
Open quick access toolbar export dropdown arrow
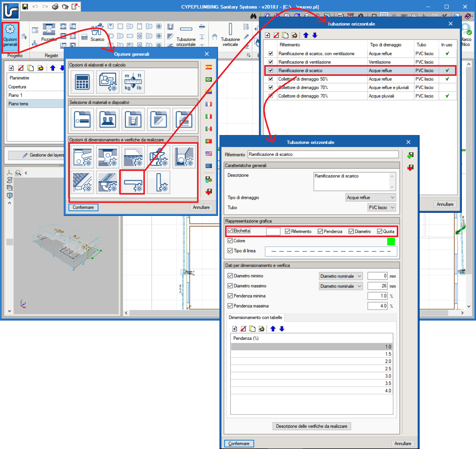(x=79, y=6)
